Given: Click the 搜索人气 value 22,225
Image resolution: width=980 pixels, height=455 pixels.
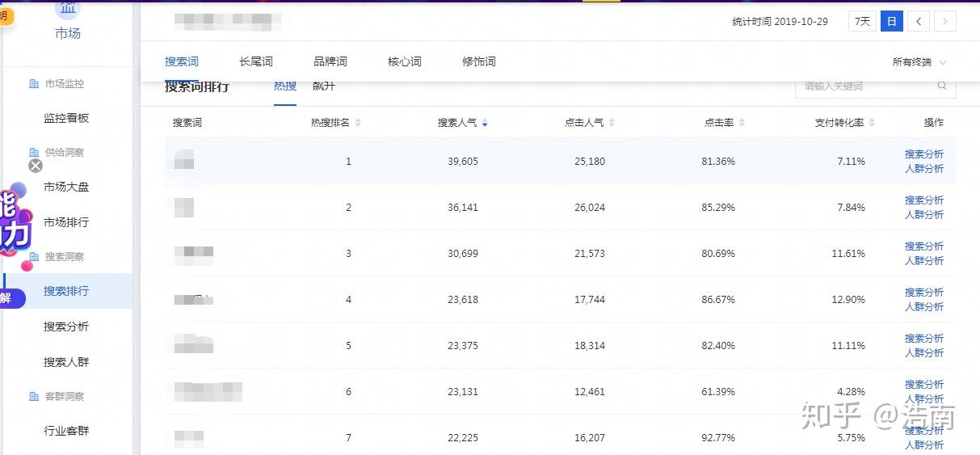Looking at the screenshot, I should 463,438.
